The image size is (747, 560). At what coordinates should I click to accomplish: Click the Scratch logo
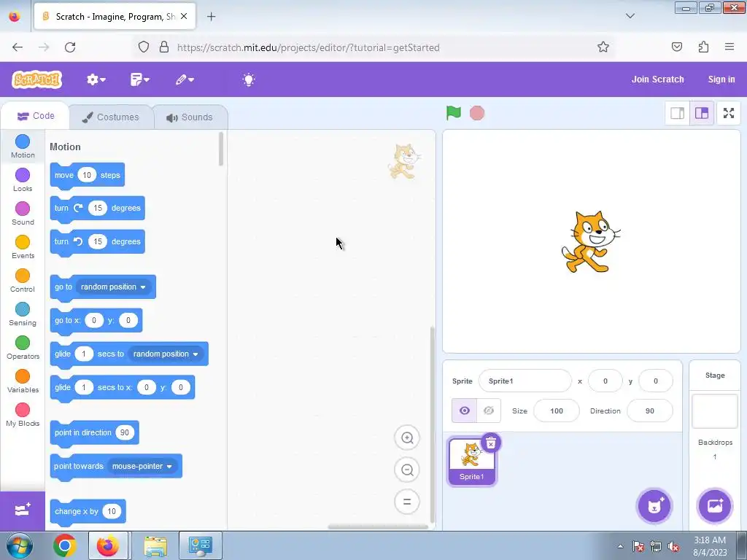click(x=37, y=79)
